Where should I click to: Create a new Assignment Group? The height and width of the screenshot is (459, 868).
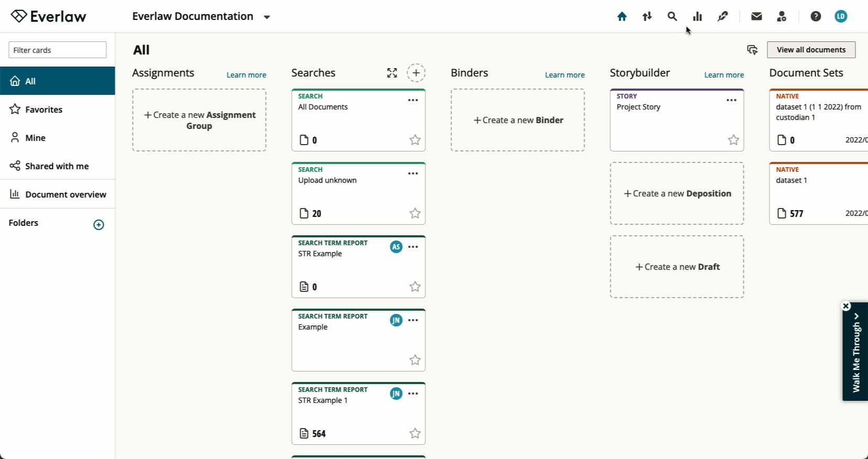click(199, 120)
